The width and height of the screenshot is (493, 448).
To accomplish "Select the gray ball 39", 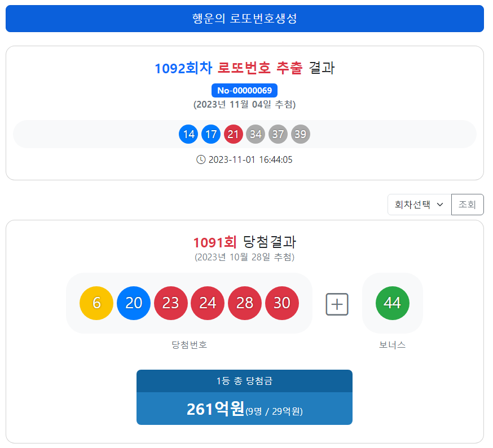I will pyautogui.click(x=301, y=134).
